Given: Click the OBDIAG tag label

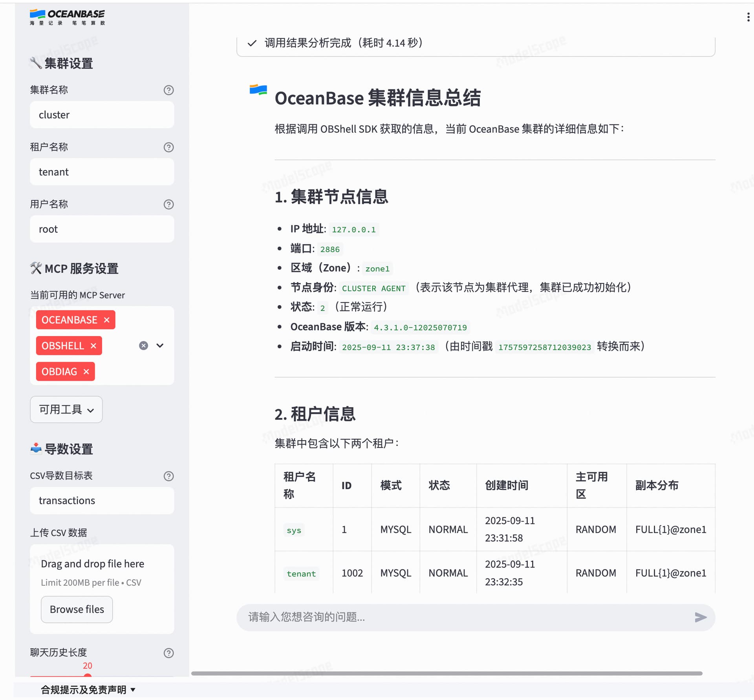Looking at the screenshot, I should 59,371.
